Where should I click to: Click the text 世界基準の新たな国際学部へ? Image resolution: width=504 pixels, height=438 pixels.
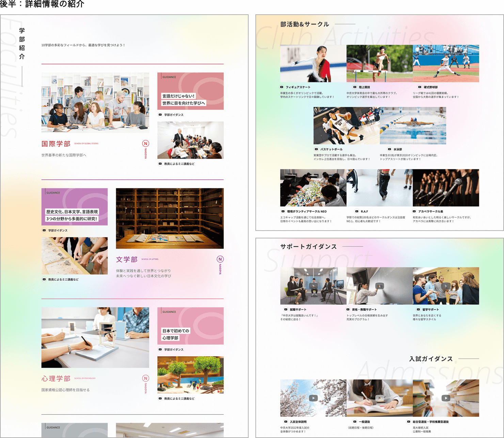coord(64,155)
